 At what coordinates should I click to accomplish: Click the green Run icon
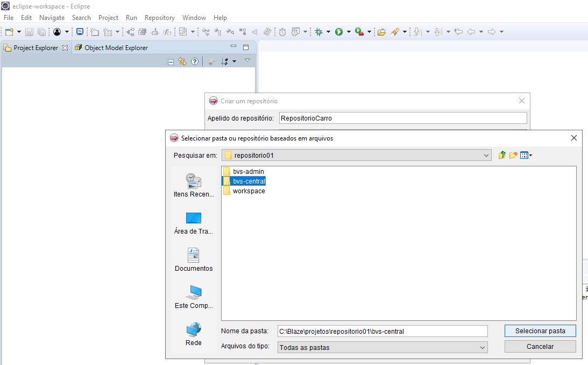(338, 32)
